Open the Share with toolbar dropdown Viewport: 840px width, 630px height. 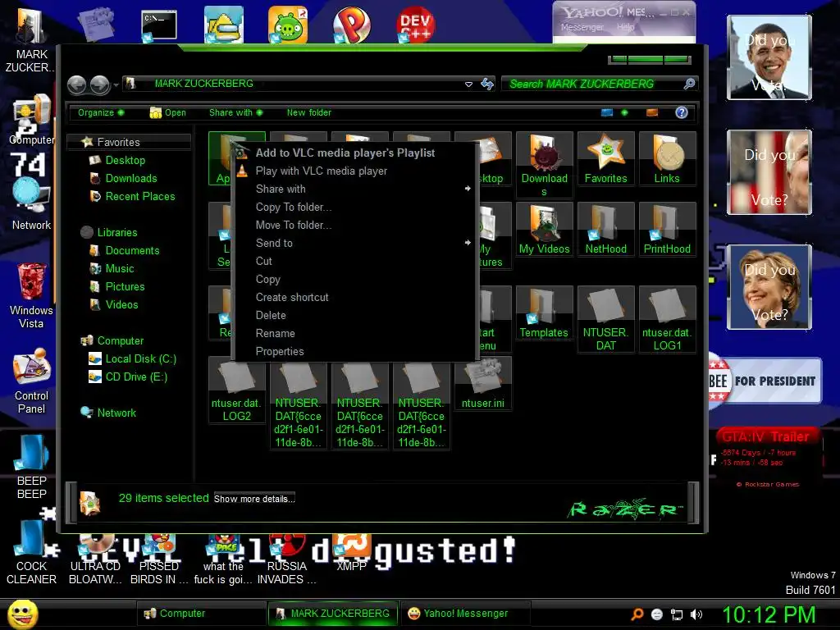235,112
